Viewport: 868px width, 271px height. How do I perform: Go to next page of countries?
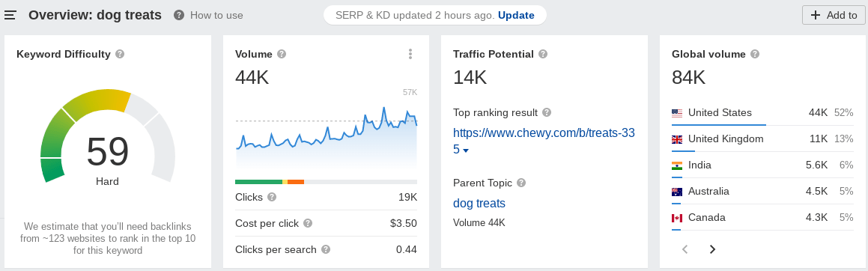click(712, 249)
